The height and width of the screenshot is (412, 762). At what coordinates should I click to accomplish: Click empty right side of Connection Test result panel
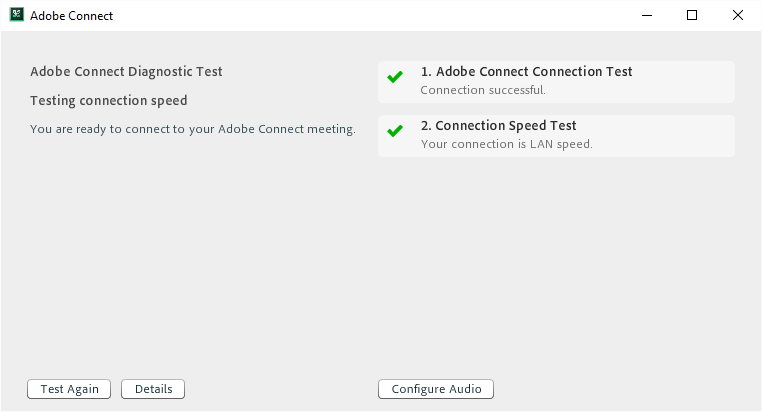690,82
